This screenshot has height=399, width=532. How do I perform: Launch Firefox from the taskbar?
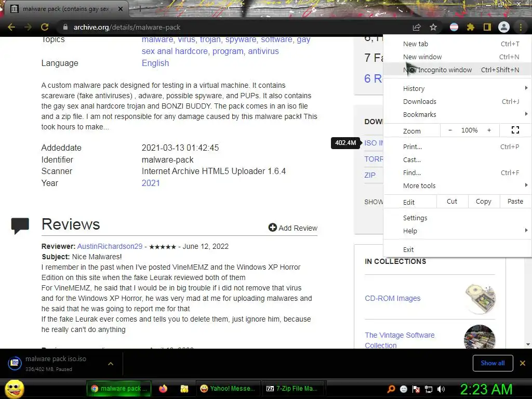tap(163, 389)
